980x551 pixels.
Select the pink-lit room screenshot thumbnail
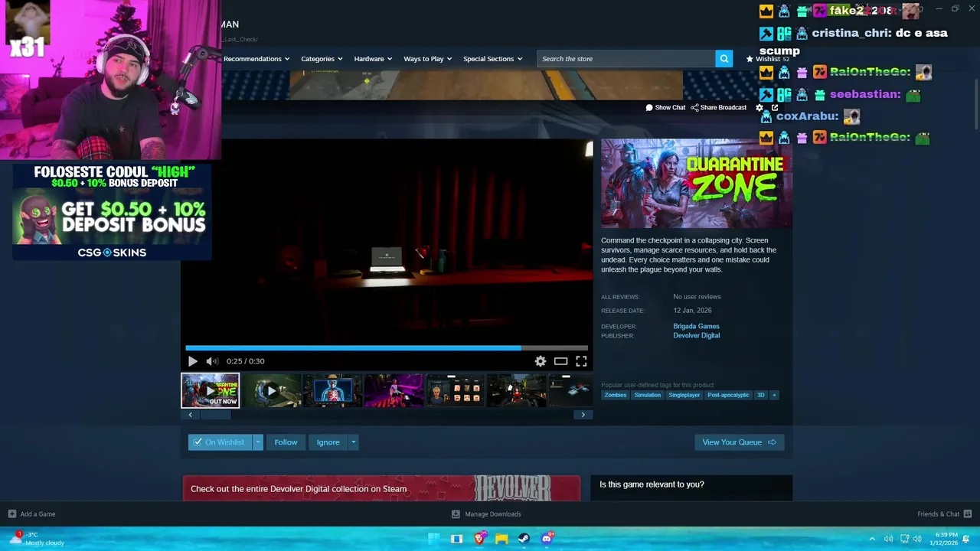coord(394,390)
